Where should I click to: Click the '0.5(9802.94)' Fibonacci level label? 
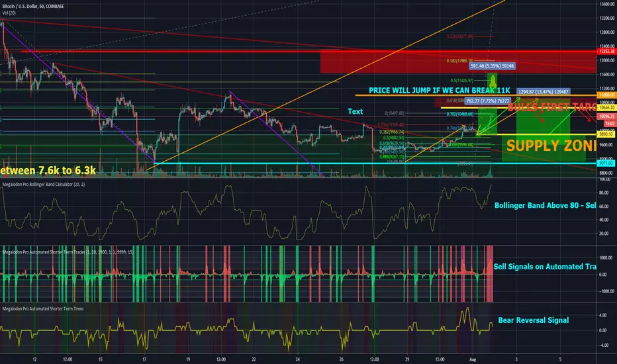point(394,138)
